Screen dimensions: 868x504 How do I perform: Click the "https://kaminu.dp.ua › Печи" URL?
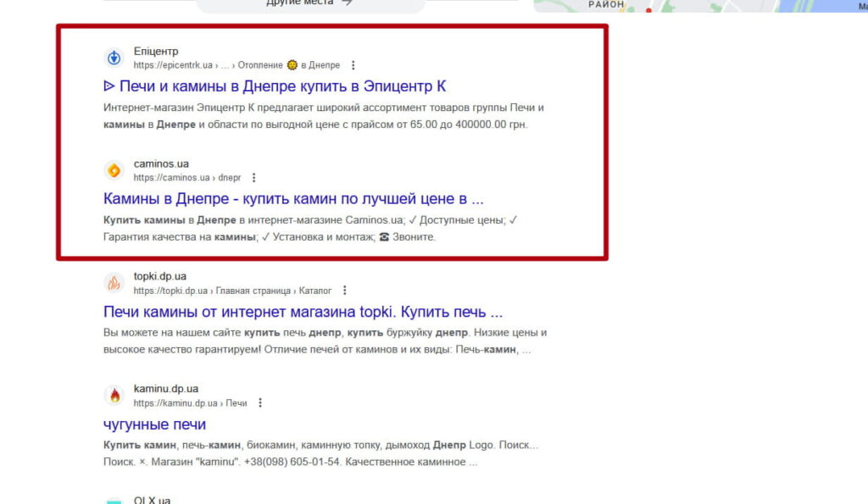pos(190,403)
